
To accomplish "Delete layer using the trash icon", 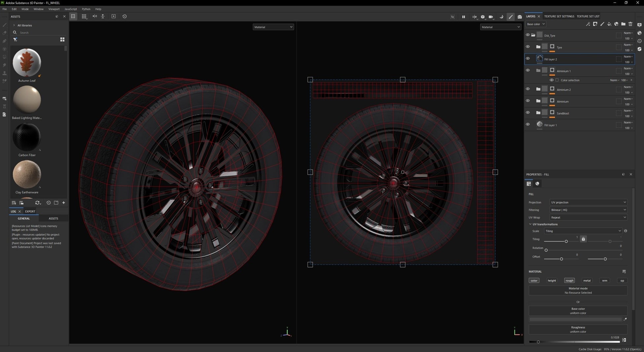I will [x=630, y=24].
